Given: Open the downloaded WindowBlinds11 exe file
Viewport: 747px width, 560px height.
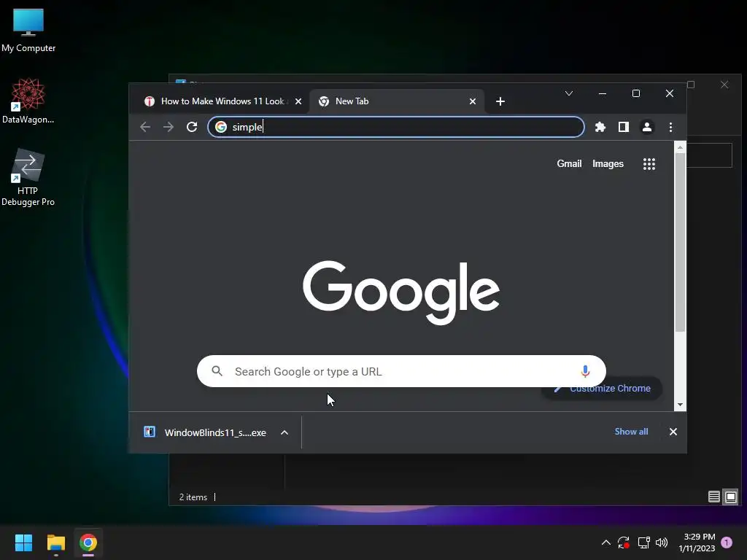Looking at the screenshot, I should [205, 432].
